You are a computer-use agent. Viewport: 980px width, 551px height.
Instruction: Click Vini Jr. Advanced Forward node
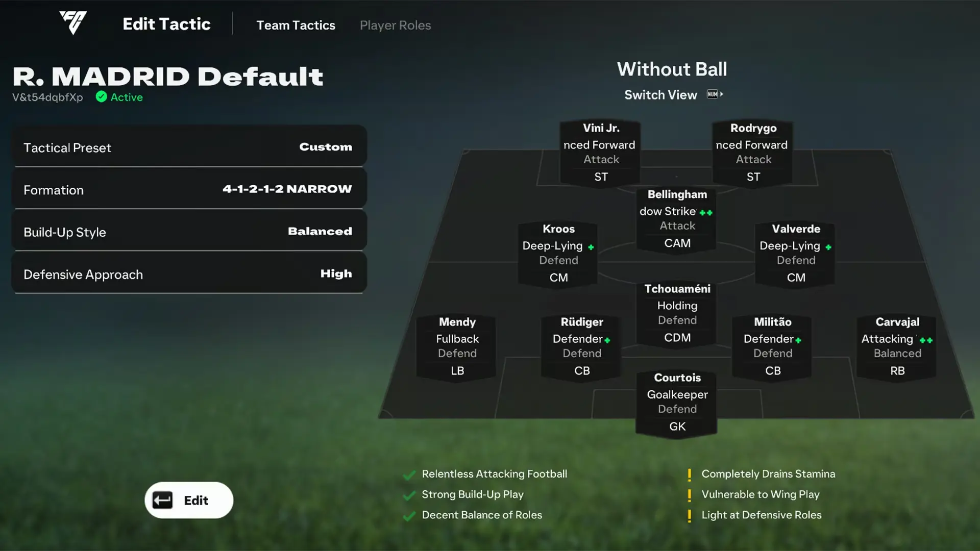[600, 152]
